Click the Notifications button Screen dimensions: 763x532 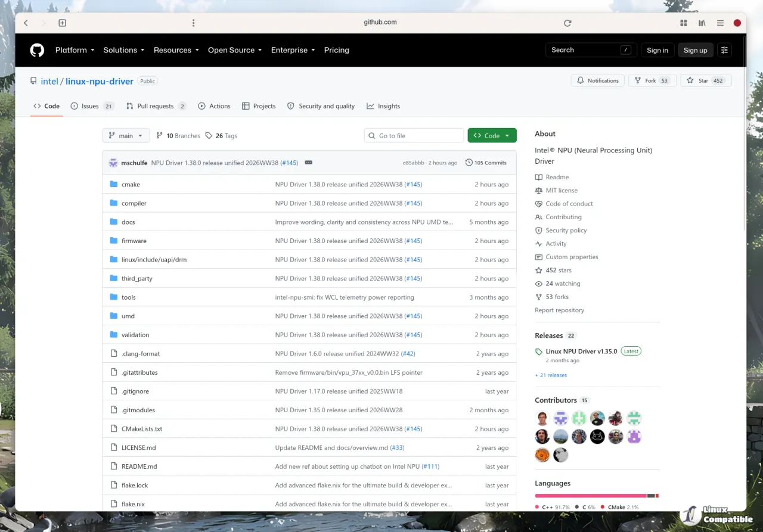point(597,80)
